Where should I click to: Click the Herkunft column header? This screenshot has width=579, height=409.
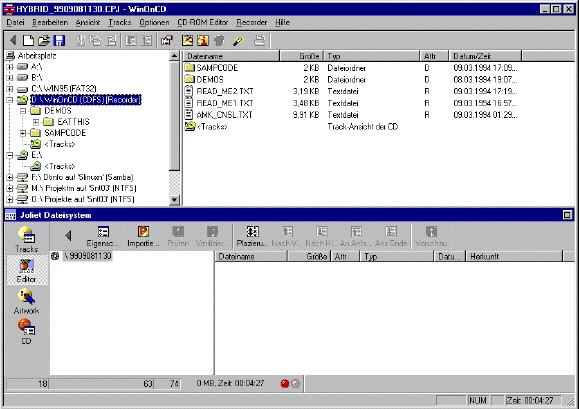pyautogui.click(x=514, y=257)
